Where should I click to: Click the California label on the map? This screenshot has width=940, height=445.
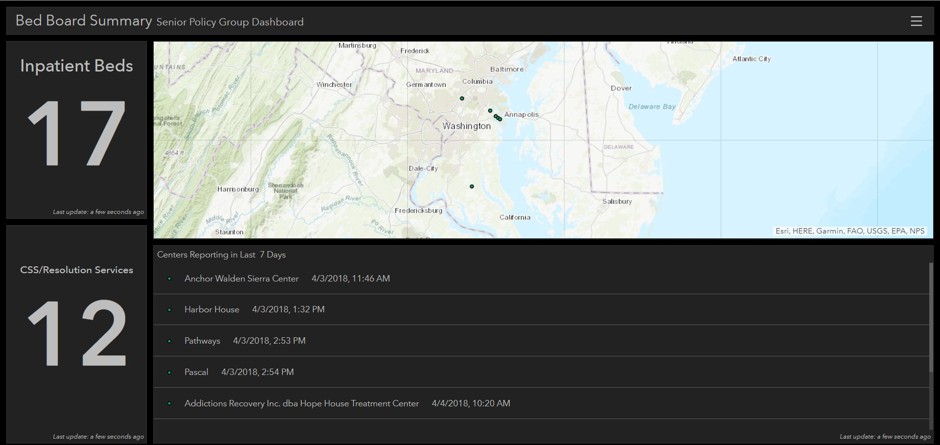coord(515,217)
